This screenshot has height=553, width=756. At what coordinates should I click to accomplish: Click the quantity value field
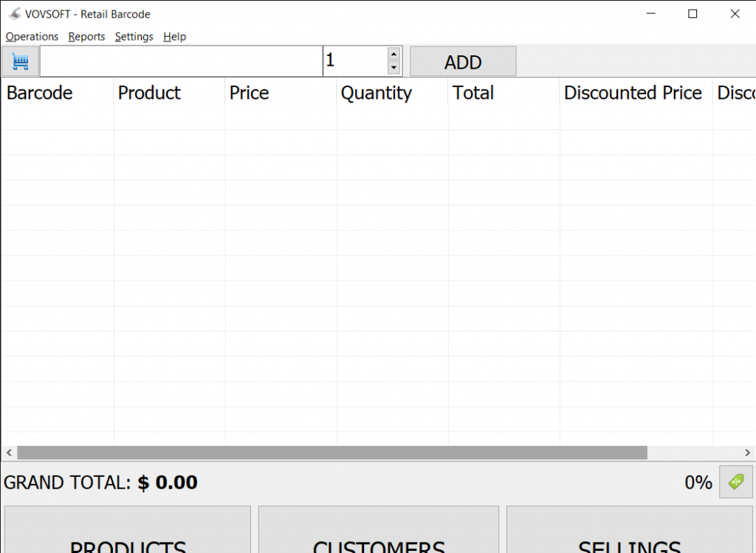tap(355, 61)
